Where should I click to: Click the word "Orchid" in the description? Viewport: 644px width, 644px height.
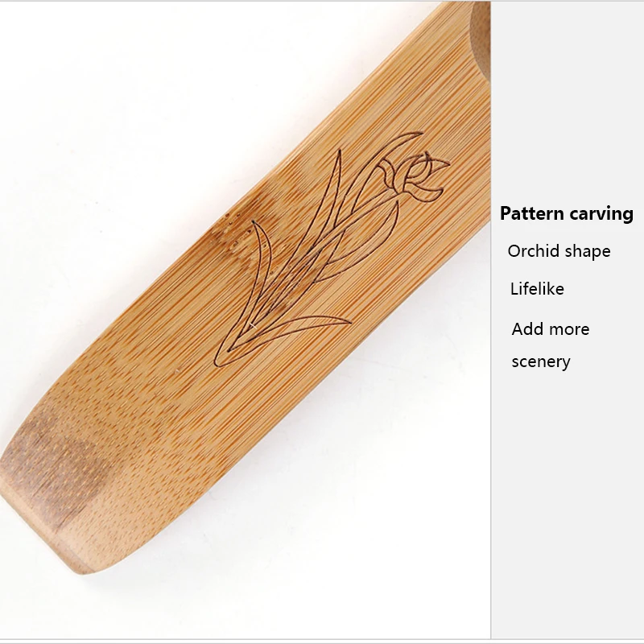(x=532, y=250)
